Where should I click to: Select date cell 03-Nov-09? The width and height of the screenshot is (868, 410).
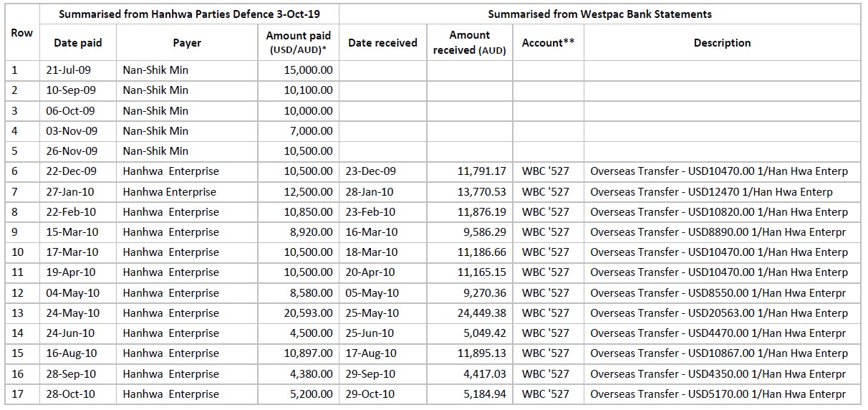point(70,130)
